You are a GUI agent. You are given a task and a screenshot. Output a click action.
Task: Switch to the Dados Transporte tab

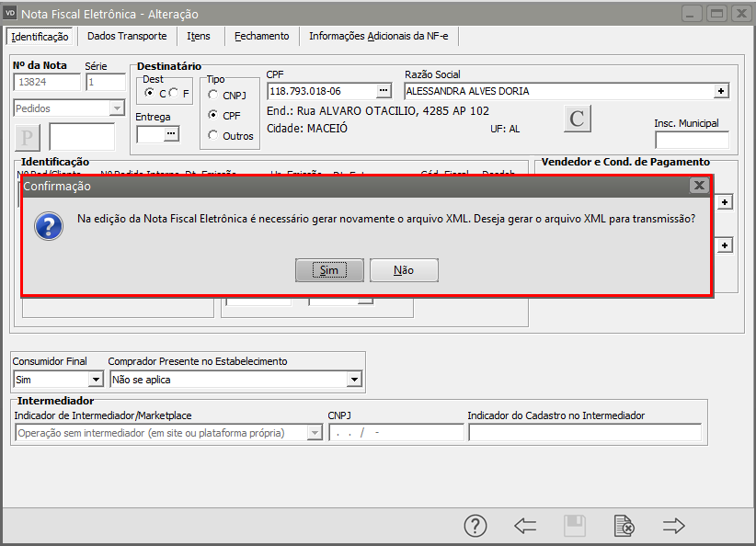[127, 36]
